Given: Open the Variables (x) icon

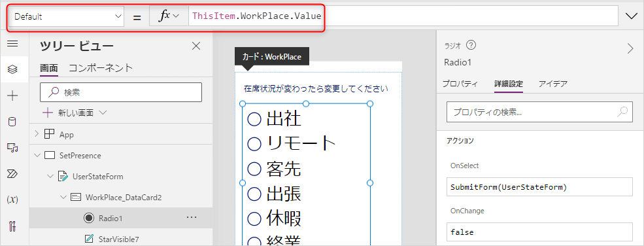Looking at the screenshot, I should tap(12, 200).
